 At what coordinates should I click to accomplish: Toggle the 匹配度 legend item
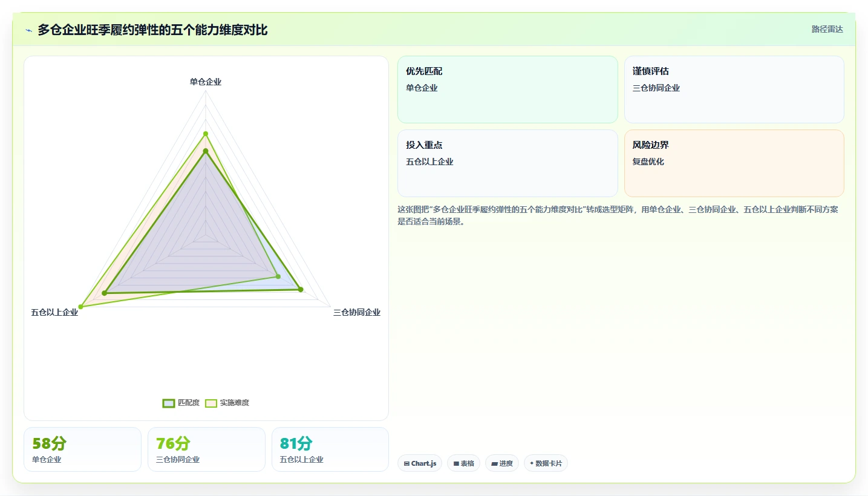tap(181, 403)
